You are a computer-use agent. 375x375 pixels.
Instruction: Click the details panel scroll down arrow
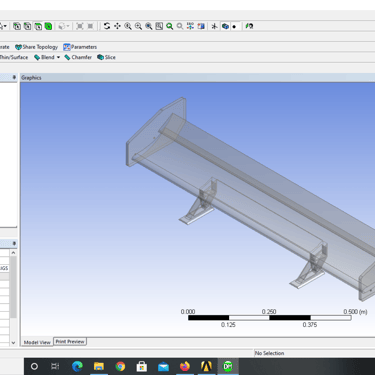(x=13, y=342)
